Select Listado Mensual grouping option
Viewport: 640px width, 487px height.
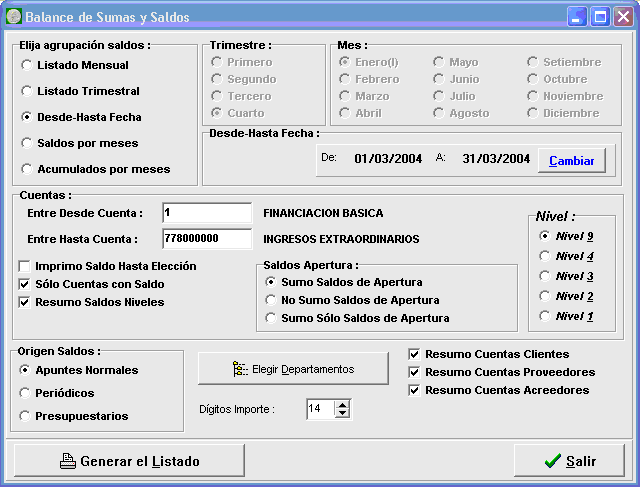click(26, 65)
